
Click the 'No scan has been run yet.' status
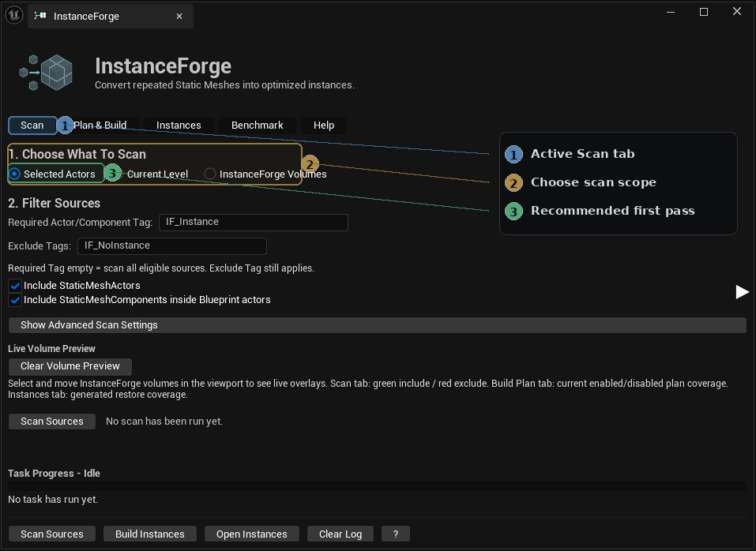[164, 422]
